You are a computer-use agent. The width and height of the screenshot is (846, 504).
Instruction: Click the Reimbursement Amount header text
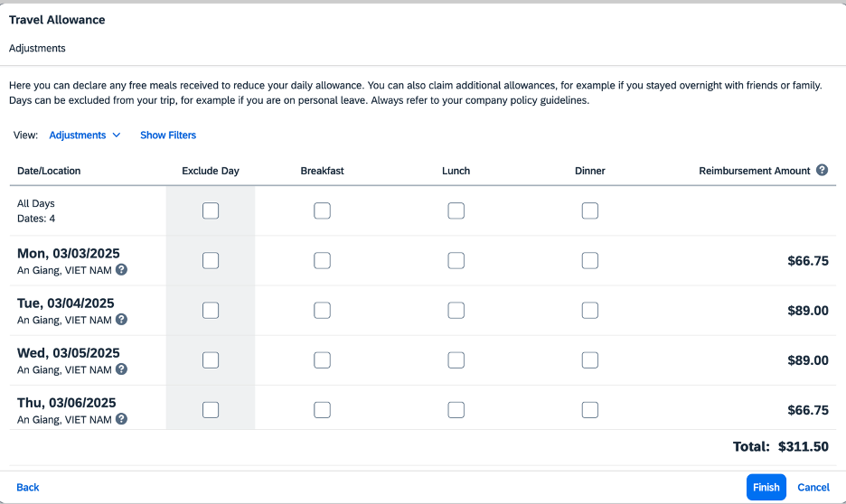pyautogui.click(x=755, y=171)
